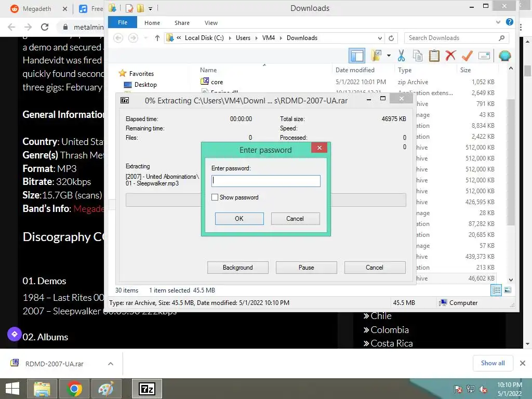
Task: Sort files by Type column header
Action: click(x=404, y=70)
